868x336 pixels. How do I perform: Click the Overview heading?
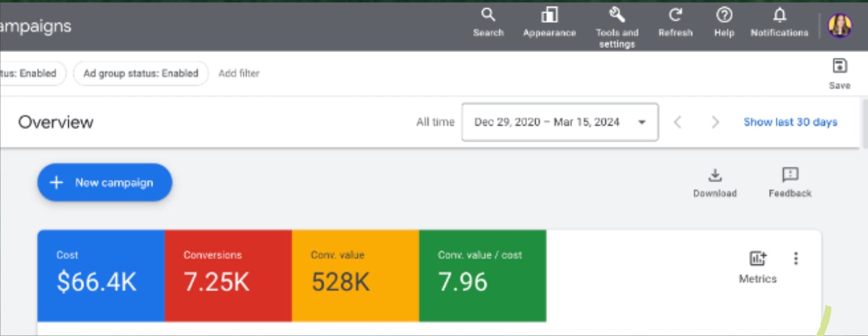pos(56,122)
